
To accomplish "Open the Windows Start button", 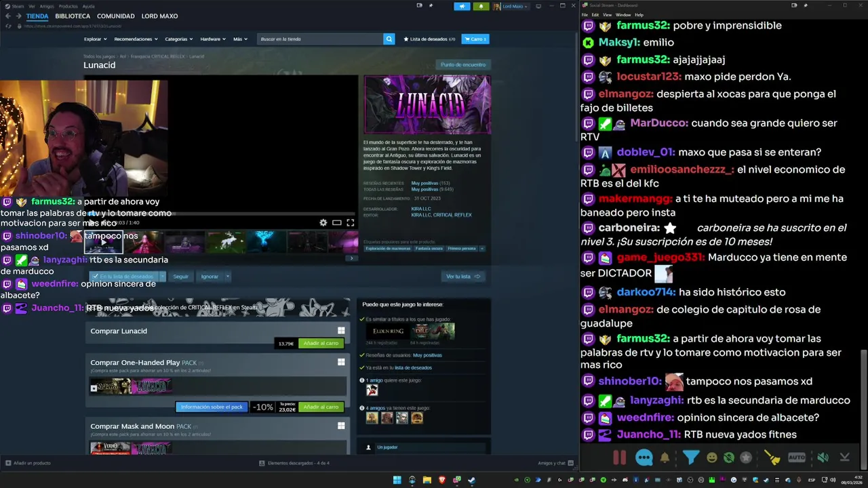I will [397, 480].
